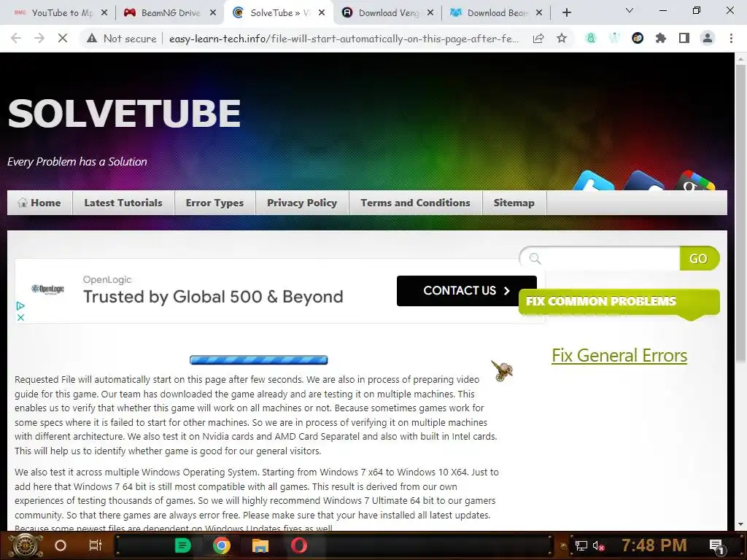
Task: Click the Trusted by Global 500 ad headline
Action: (213, 297)
